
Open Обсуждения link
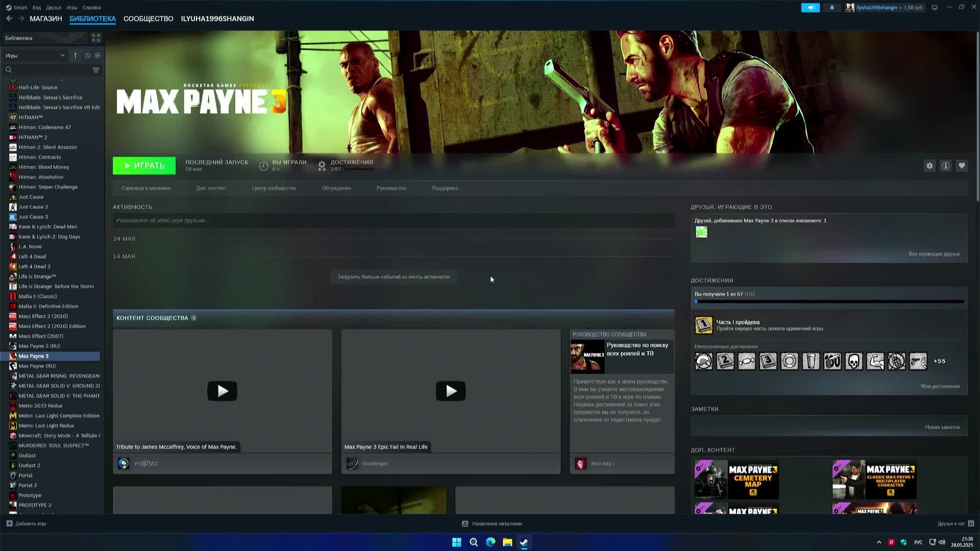pos(336,188)
